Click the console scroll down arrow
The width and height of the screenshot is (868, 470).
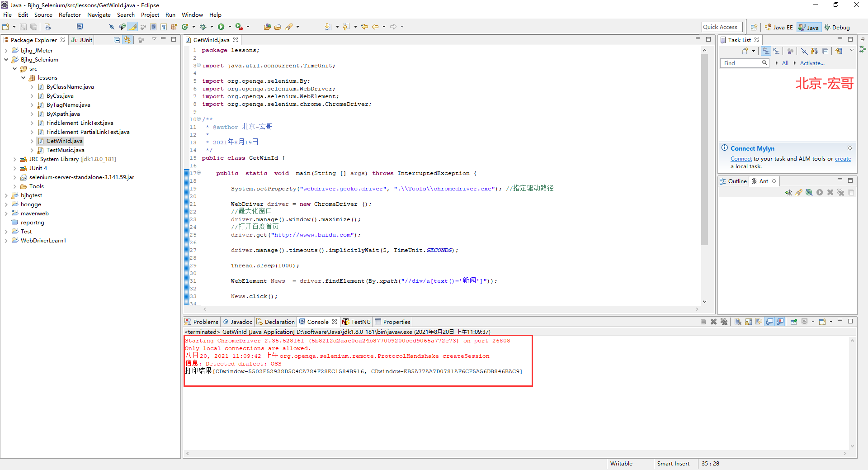coord(852,446)
